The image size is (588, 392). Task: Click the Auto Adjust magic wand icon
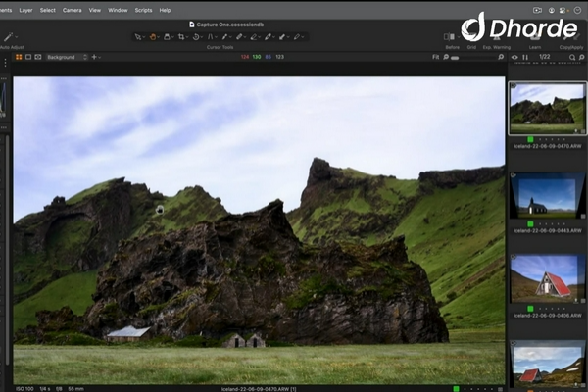pos(9,36)
